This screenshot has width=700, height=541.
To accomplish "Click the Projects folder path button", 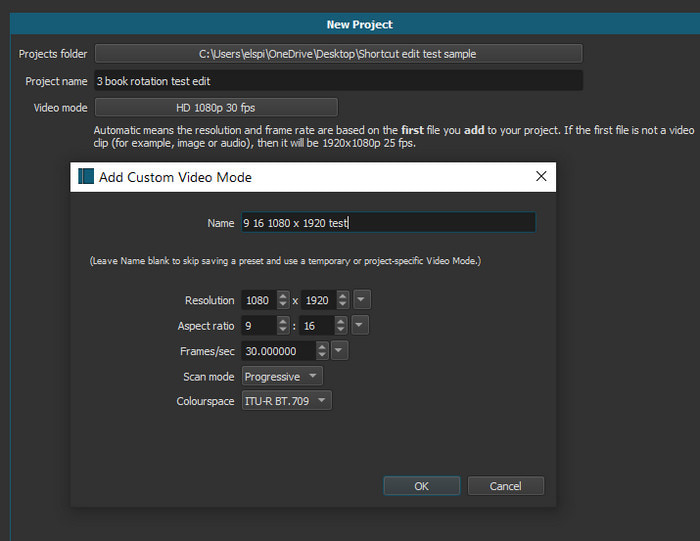I will pyautogui.click(x=338, y=54).
